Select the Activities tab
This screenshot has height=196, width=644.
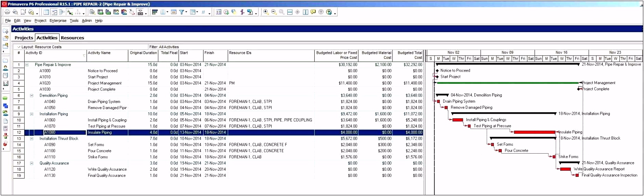pos(47,37)
